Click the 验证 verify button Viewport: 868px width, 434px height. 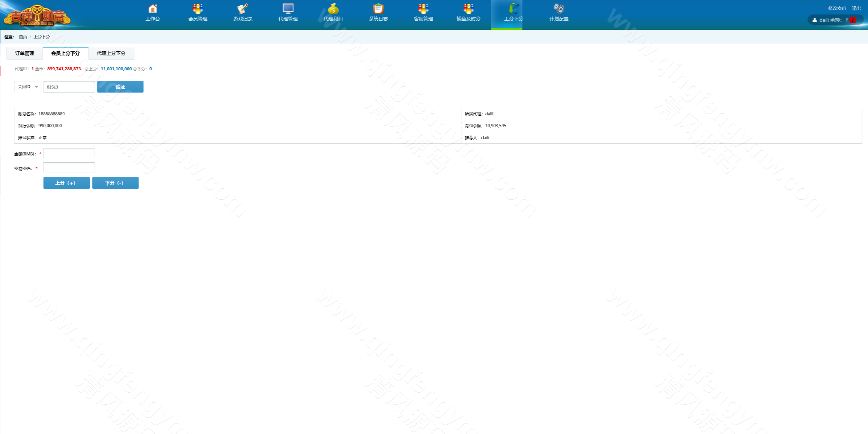[120, 87]
